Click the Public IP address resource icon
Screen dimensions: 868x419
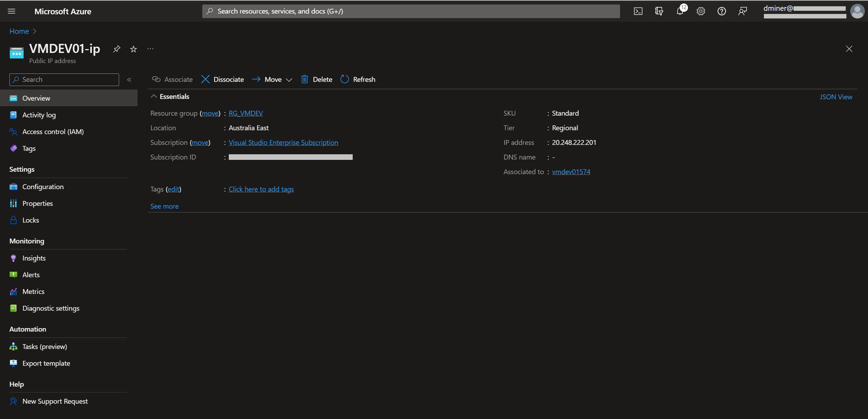16,53
